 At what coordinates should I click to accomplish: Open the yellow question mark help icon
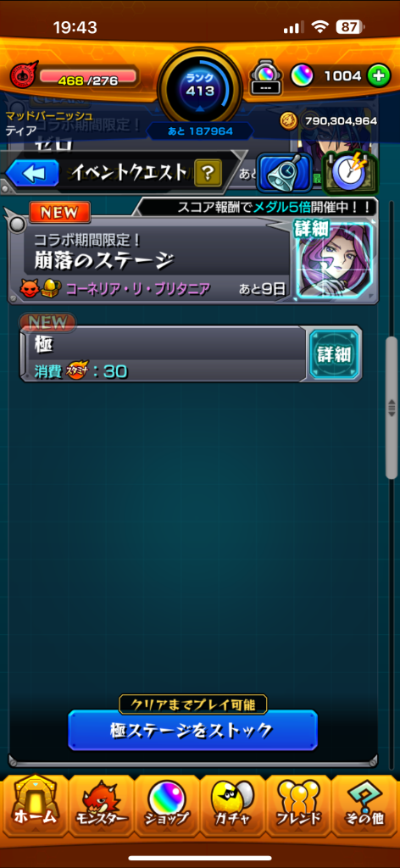tap(208, 175)
